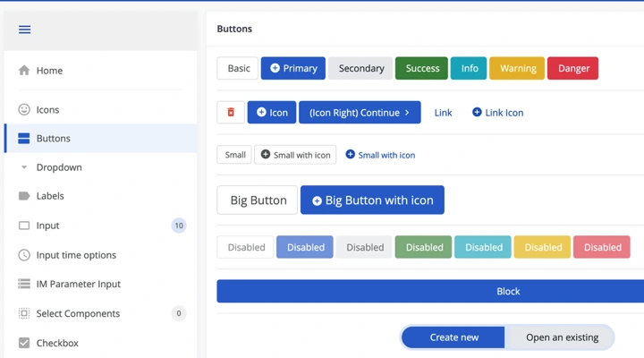This screenshot has height=358, width=644.
Task: Expand the Dropdown sidebar arrow
Action: tap(24, 167)
